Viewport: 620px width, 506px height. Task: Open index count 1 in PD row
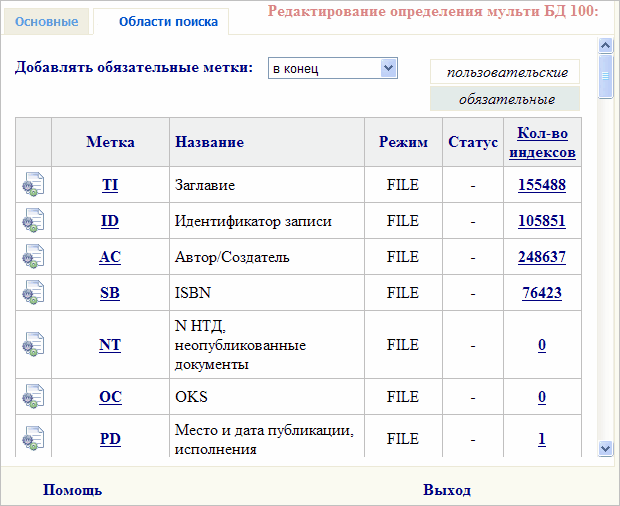[542, 438]
